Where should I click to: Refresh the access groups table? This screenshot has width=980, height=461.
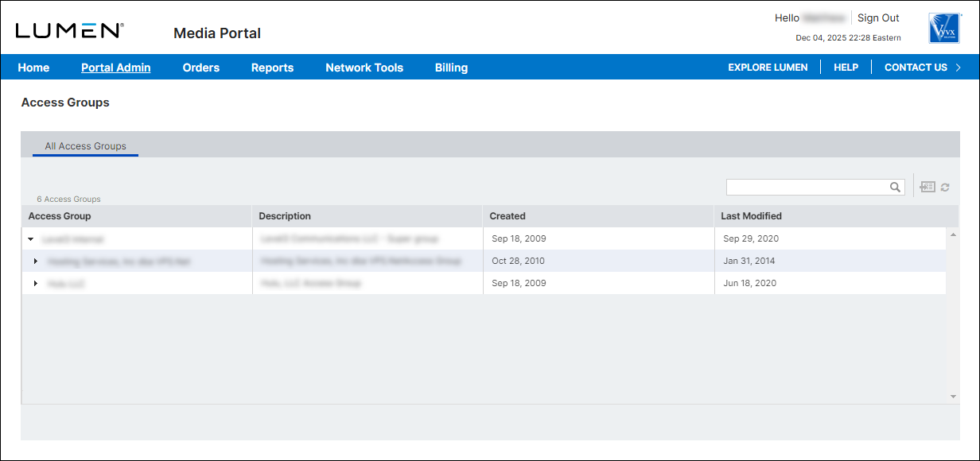tap(945, 187)
